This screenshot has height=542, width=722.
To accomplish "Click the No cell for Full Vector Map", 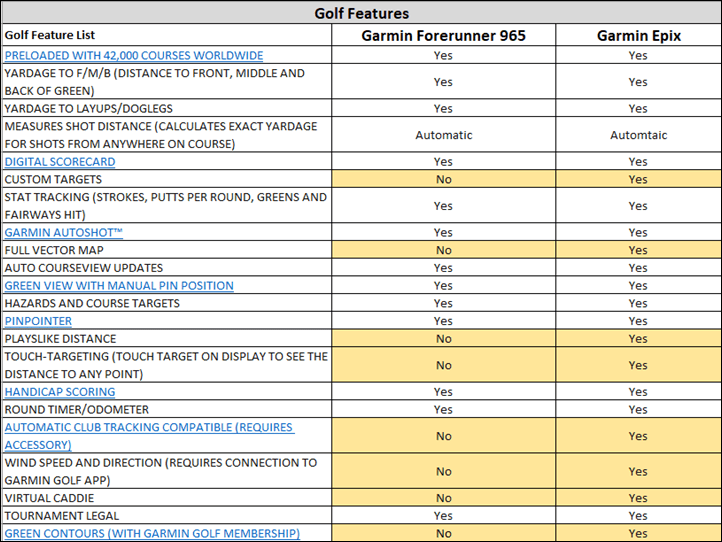I will 443,250.
